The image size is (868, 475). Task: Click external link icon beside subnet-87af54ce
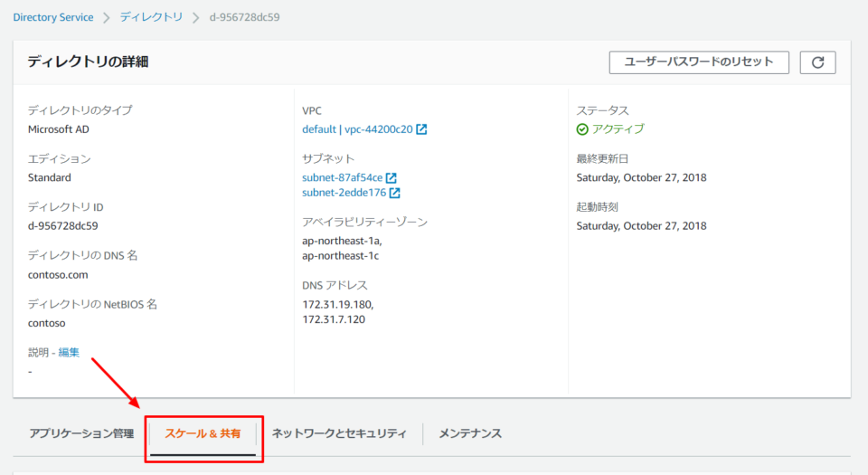coord(392,178)
